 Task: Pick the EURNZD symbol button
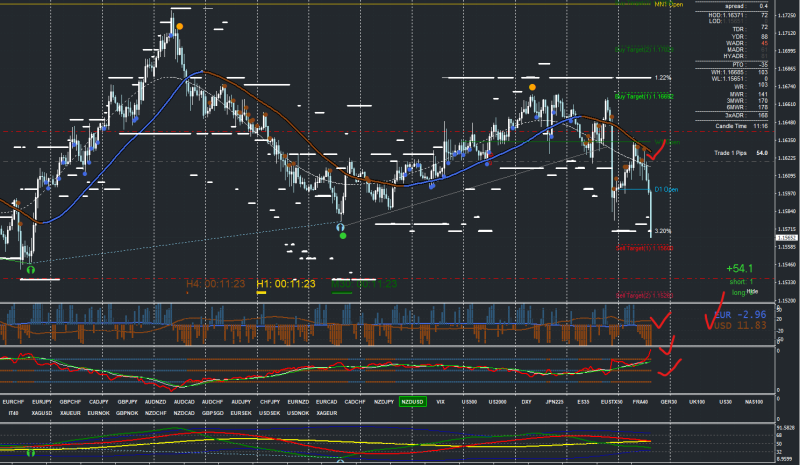pos(298,402)
